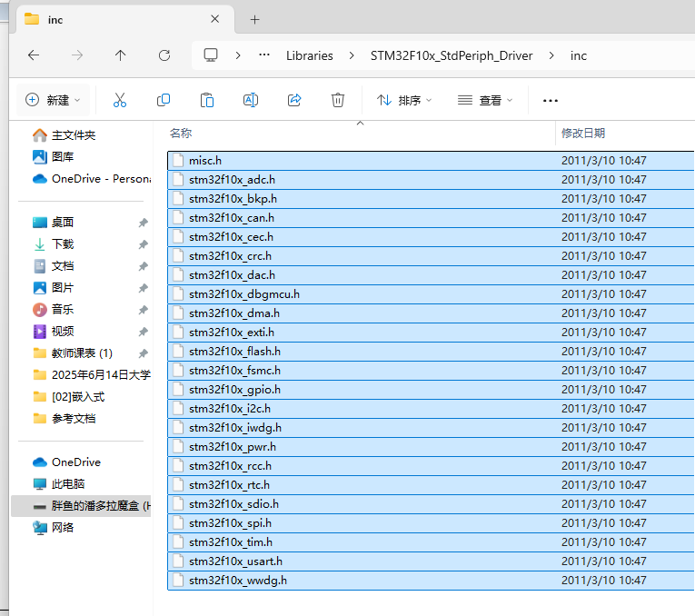Go back with the left arrow
Image resolution: width=695 pixels, height=616 pixels.
click(x=34, y=55)
